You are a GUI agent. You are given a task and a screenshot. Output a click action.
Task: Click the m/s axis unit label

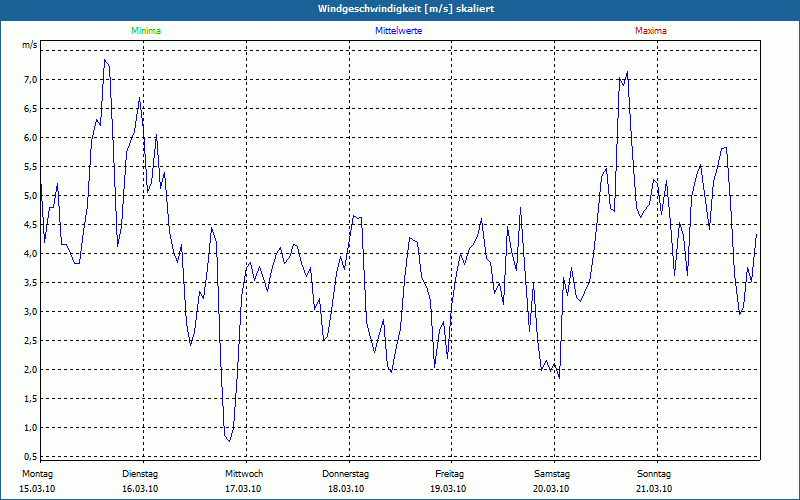click(x=30, y=45)
